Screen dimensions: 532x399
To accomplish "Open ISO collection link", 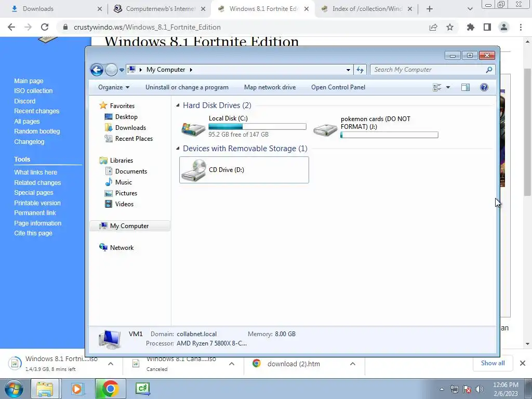I will pyautogui.click(x=33, y=91).
